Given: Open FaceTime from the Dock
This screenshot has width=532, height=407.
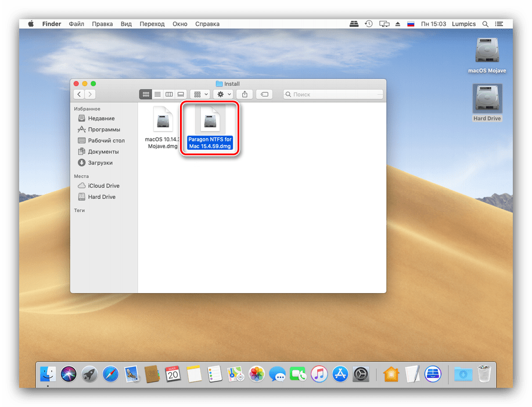Looking at the screenshot, I should pyautogui.click(x=298, y=374).
